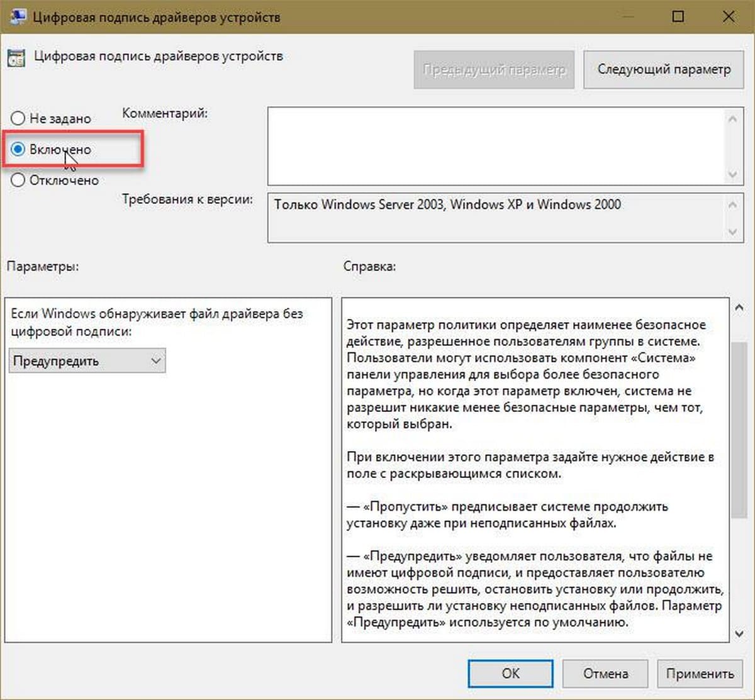Click the help panel's scroll-down arrow
This screenshot has width=755, height=700.
pos(740,634)
